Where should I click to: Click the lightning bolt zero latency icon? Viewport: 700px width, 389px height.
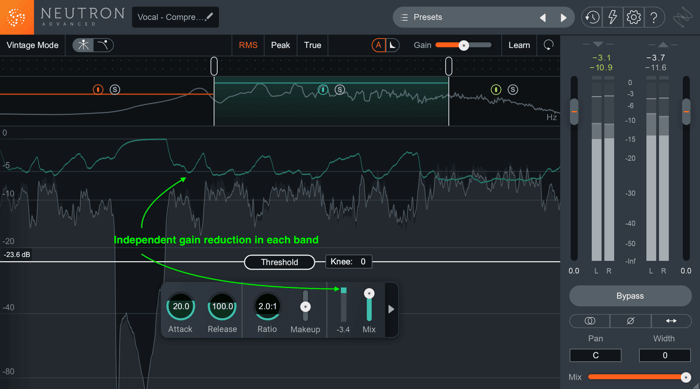(612, 17)
